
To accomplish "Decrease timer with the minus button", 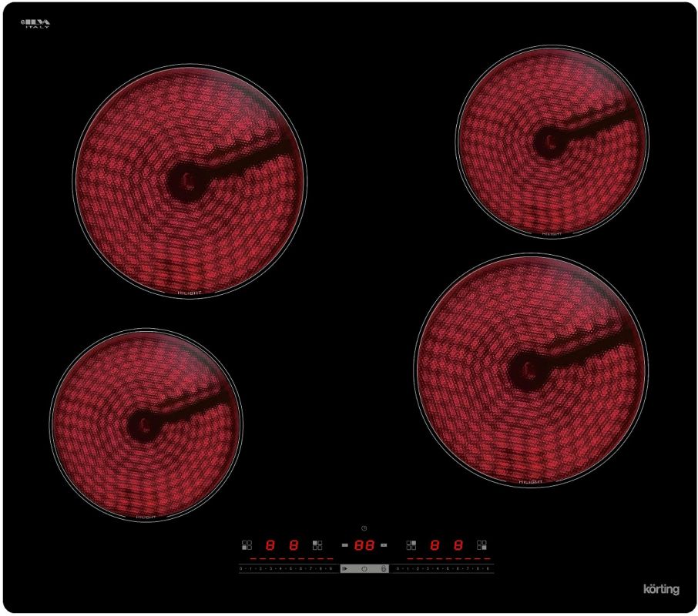I will (345, 544).
